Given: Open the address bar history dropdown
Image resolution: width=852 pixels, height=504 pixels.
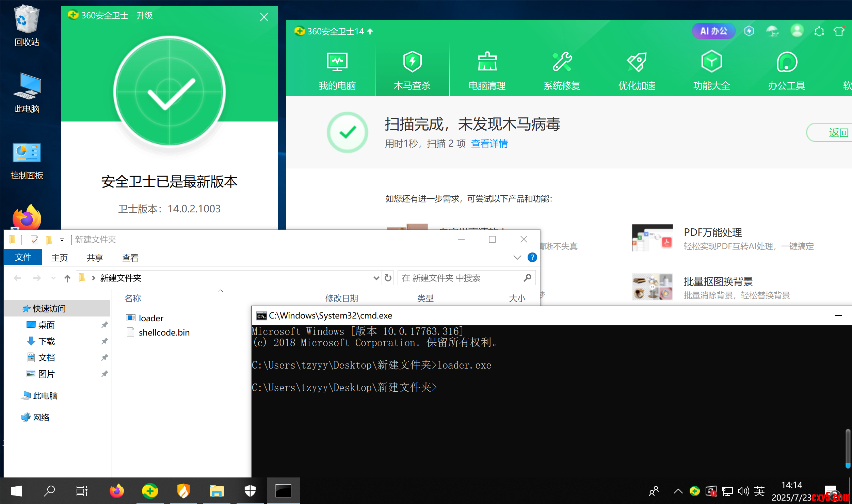Looking at the screenshot, I should (376, 278).
